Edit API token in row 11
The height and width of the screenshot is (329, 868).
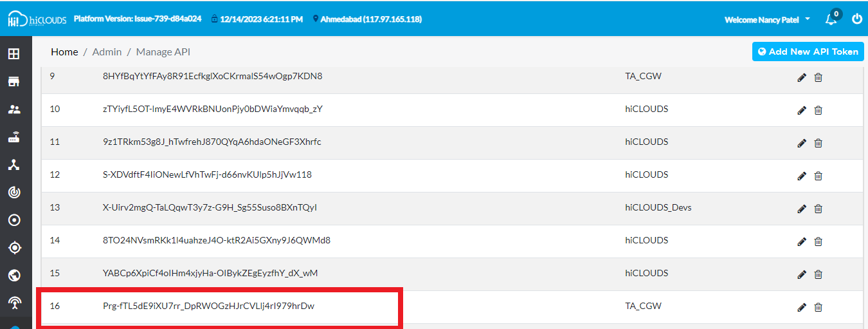click(802, 143)
